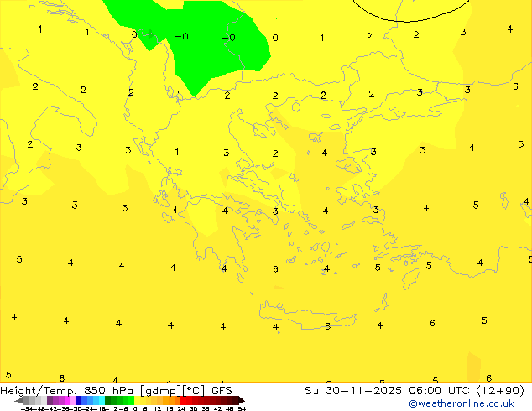
Task: Click the cyan legend swatch above -18
Action: (102, 400)
